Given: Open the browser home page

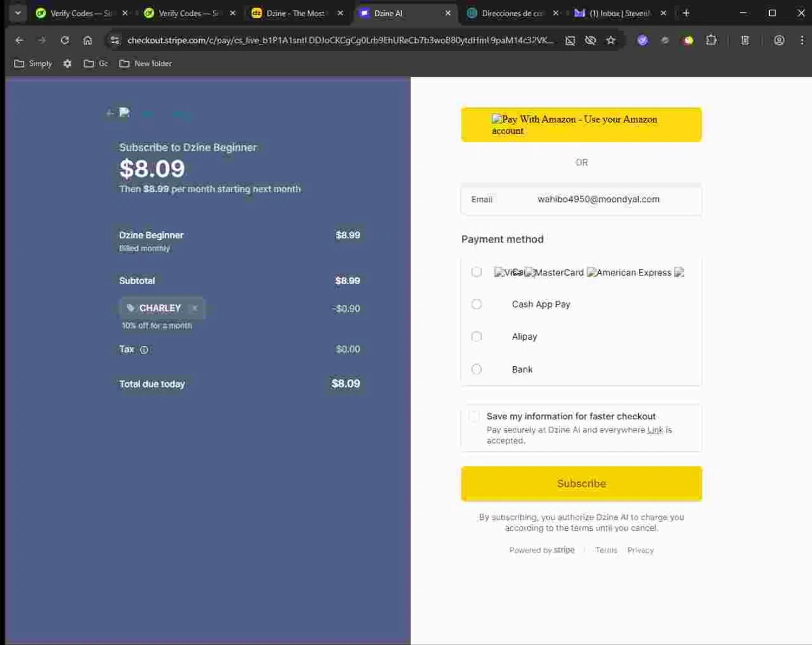Looking at the screenshot, I should coord(87,40).
